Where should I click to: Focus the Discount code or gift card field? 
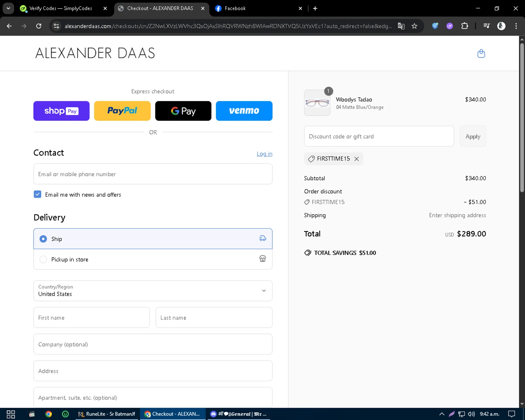pyautogui.click(x=379, y=136)
